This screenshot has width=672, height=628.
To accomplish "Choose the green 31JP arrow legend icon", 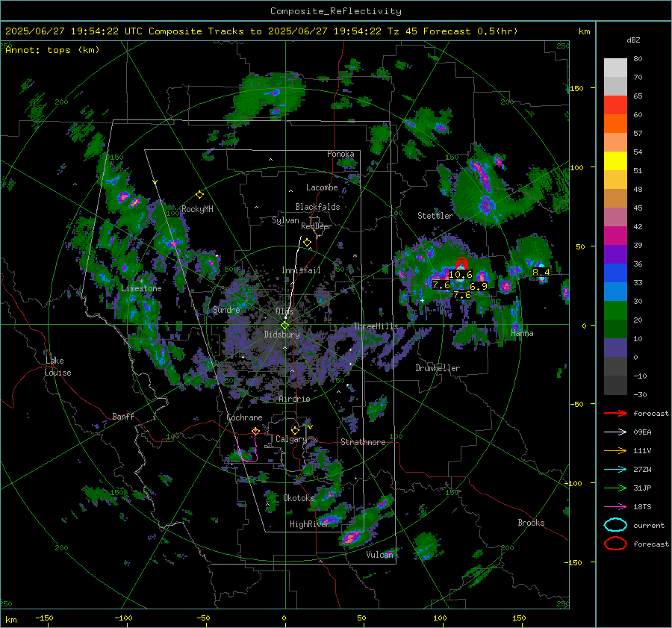I will (615, 488).
